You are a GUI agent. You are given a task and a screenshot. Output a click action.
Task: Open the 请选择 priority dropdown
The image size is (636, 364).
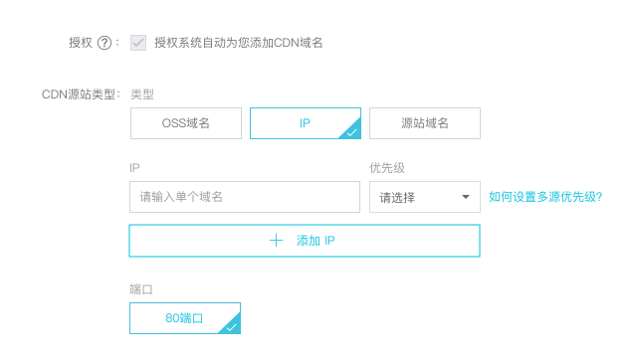425,197
